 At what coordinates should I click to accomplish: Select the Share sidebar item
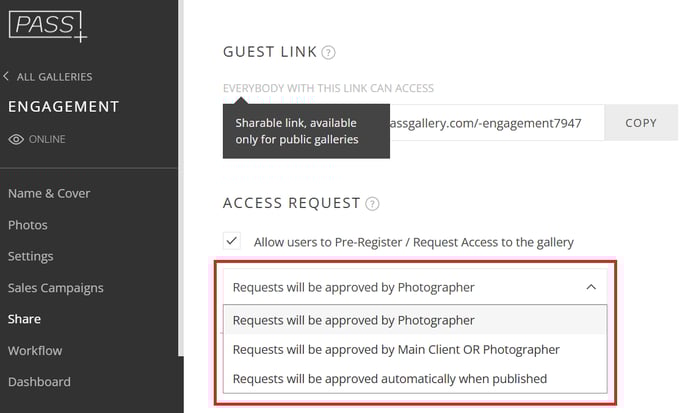pyautogui.click(x=24, y=319)
